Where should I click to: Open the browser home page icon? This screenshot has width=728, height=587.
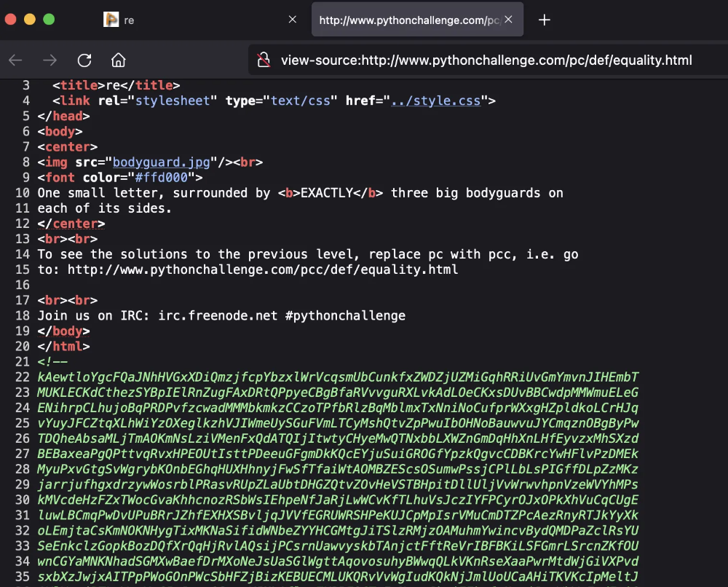tap(118, 60)
